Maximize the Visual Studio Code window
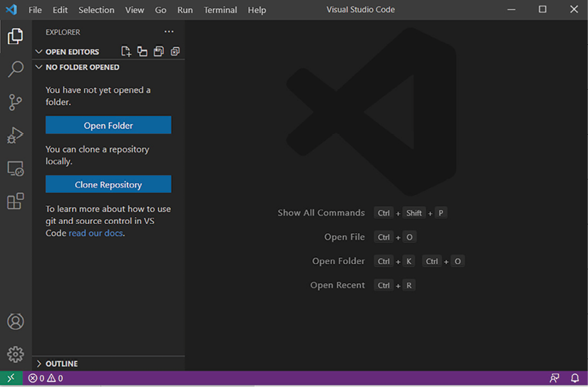This screenshot has height=387, width=588. click(542, 9)
